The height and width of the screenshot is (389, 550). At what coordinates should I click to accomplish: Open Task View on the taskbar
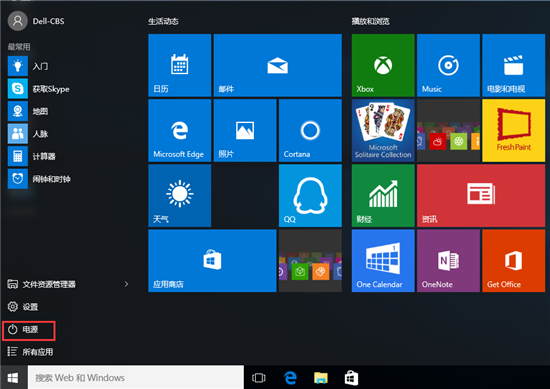tap(259, 378)
